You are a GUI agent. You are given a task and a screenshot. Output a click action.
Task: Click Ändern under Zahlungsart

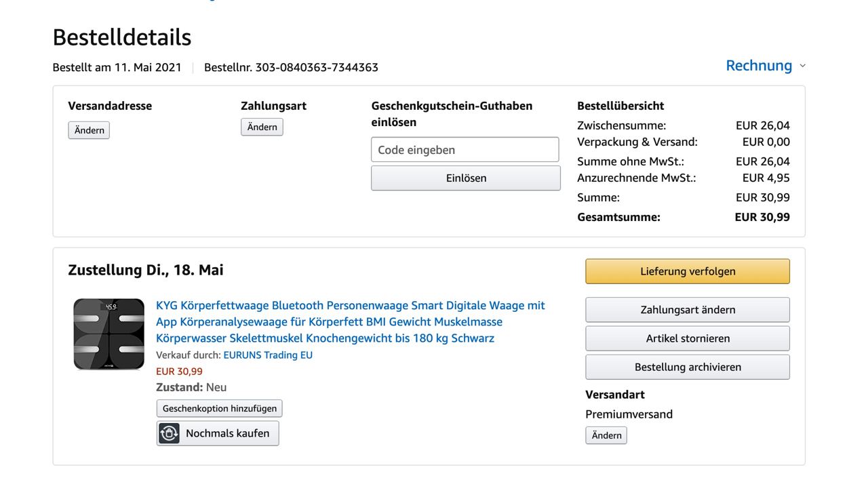(x=262, y=127)
